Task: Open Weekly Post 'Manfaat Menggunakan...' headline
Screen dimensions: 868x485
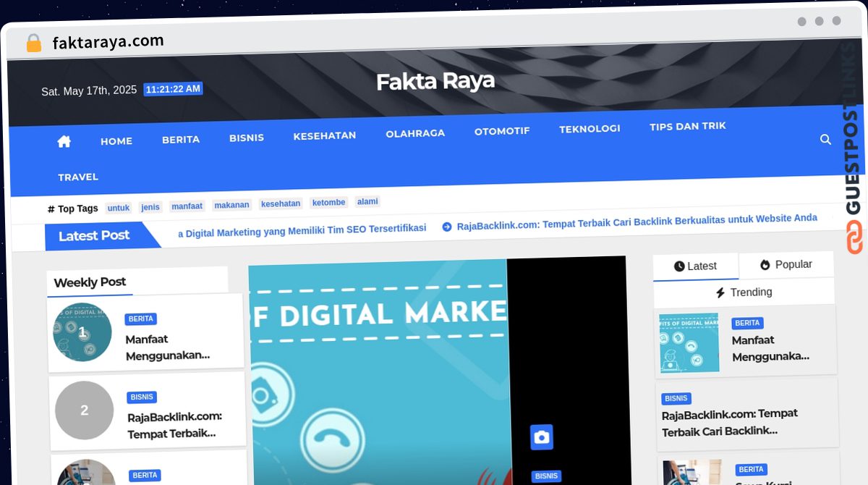Action: (x=168, y=347)
